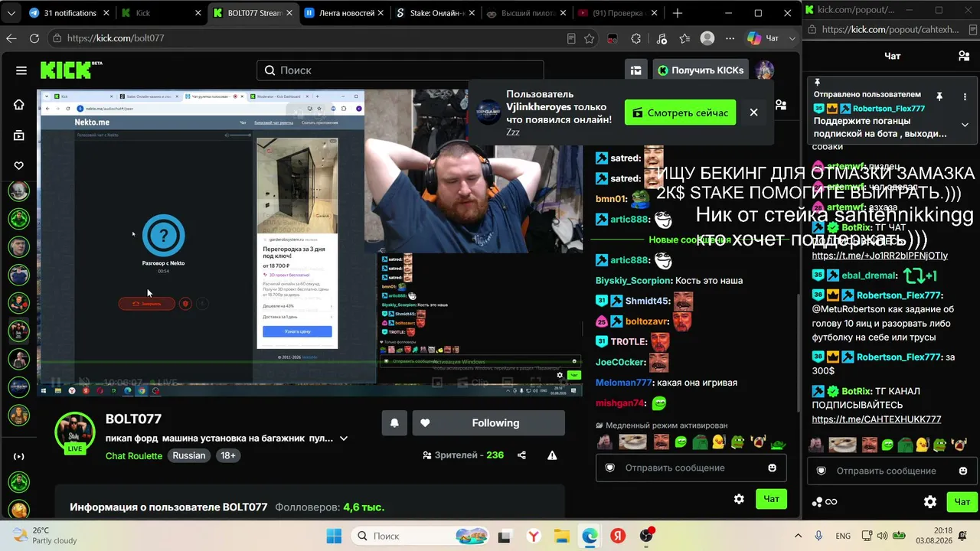
Task: Toggle the Following button for BOLT077
Action: (488, 423)
